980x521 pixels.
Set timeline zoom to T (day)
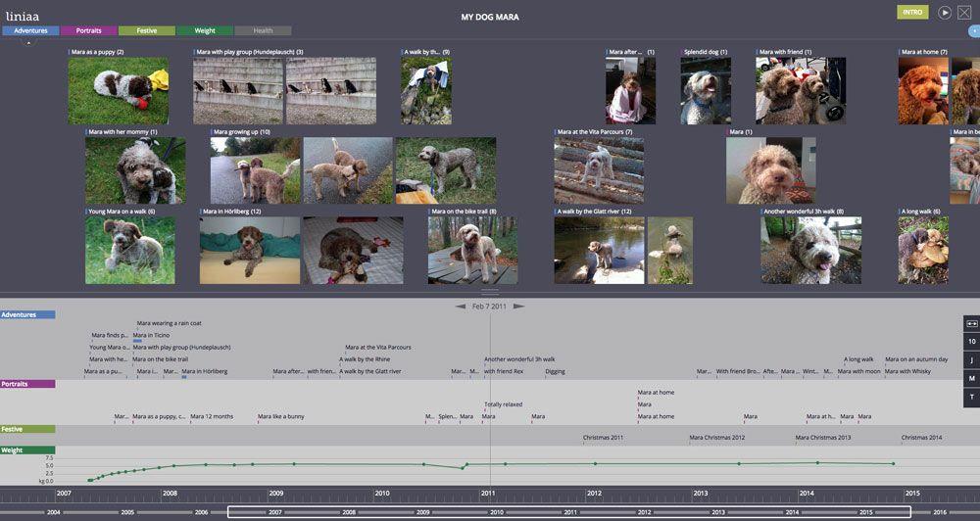click(x=972, y=398)
